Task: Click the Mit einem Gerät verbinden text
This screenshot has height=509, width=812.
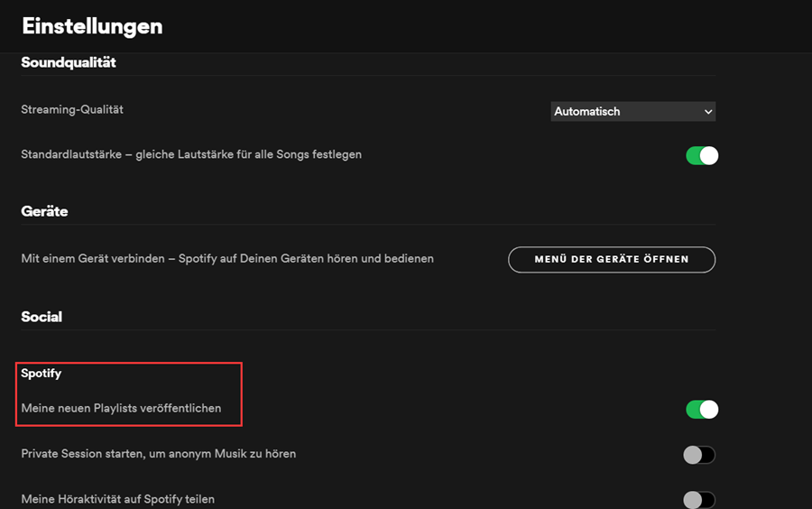Action: click(x=227, y=258)
